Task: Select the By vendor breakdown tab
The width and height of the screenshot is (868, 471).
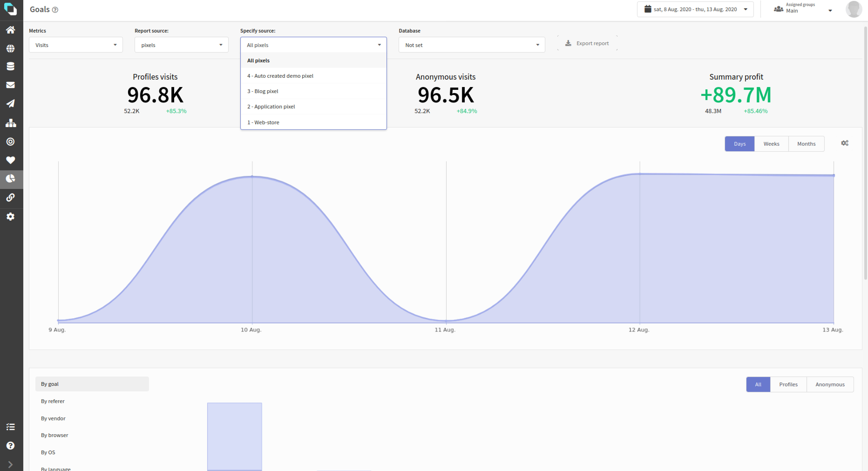Action: [x=92, y=419]
